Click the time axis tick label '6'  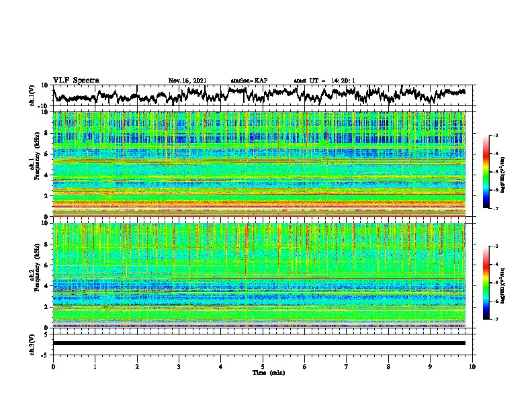point(305,367)
